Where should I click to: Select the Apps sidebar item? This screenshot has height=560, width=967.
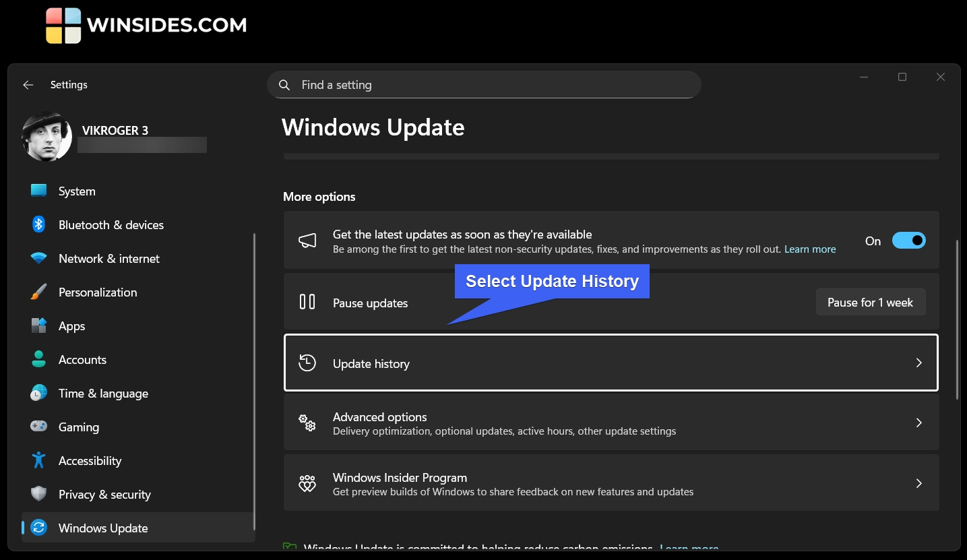tap(71, 325)
